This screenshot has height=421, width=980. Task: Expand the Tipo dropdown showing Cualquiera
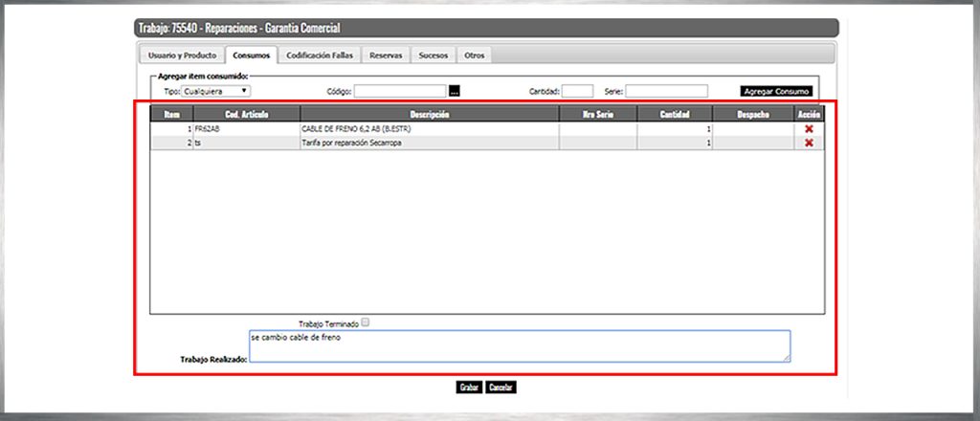[x=216, y=91]
